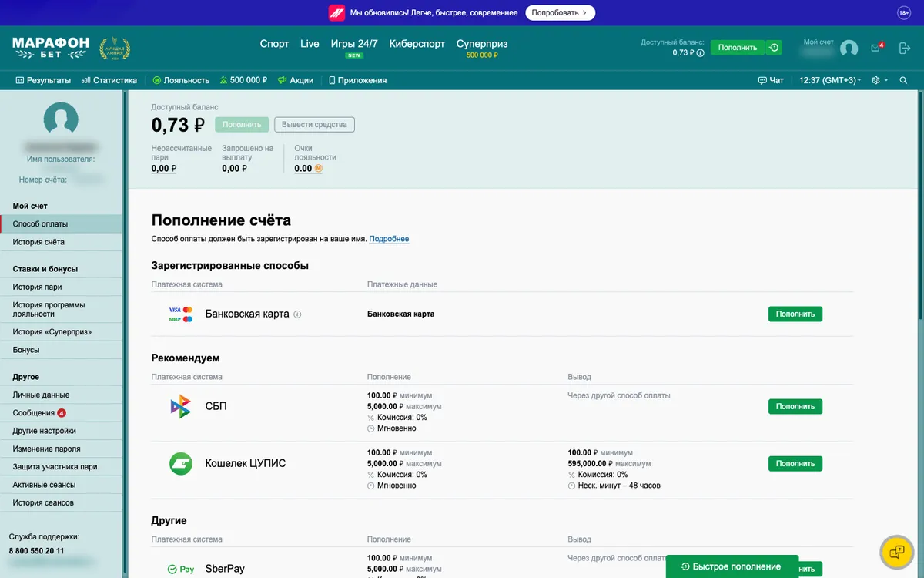Open the header profile avatar

(849, 49)
